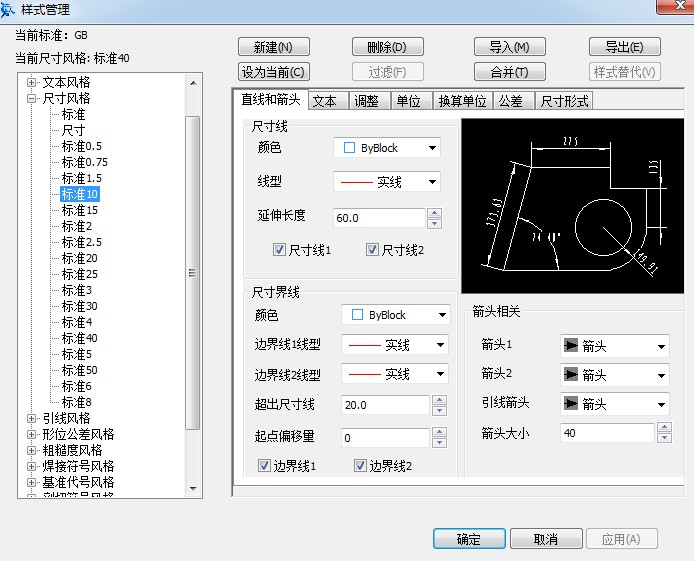Toggle the 尺寸线2 checkbox

click(x=372, y=250)
